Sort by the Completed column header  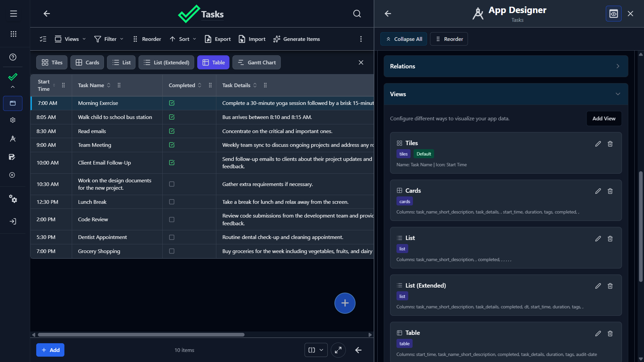[185, 85]
